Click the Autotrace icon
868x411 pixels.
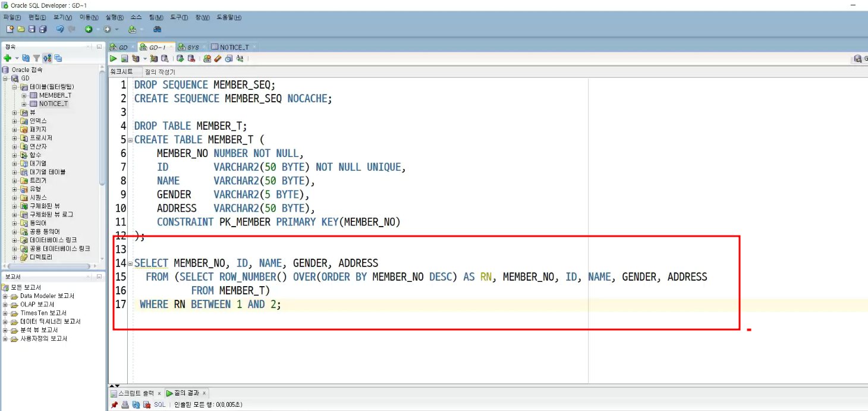(154, 58)
